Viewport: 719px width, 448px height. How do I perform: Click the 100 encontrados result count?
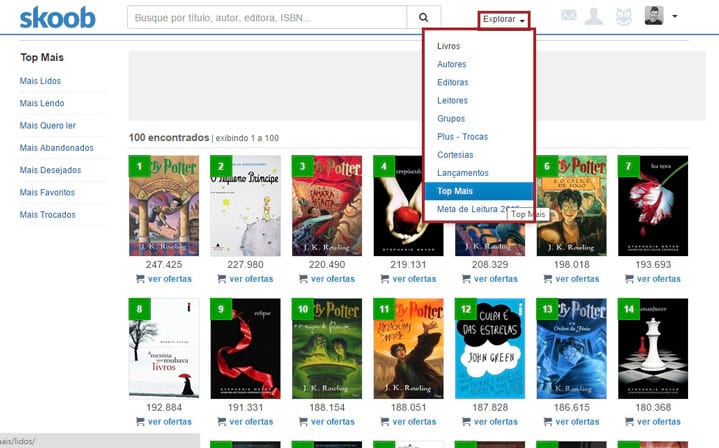pos(169,138)
